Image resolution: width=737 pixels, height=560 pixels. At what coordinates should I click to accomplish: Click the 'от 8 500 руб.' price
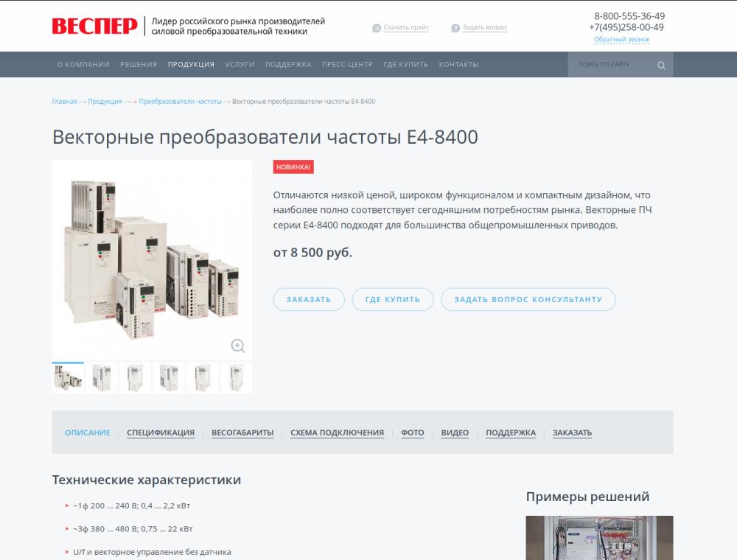pyautogui.click(x=312, y=253)
